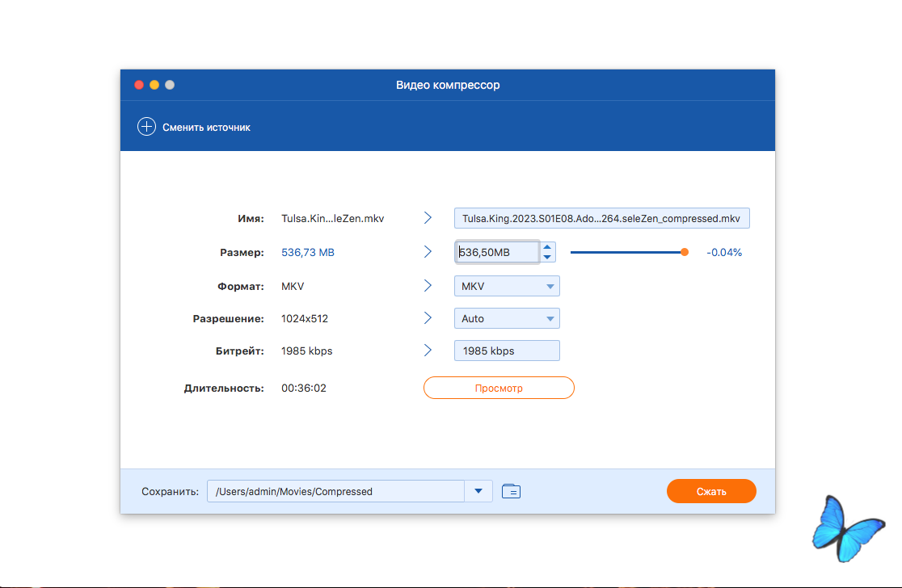Open the save path dropdown arrow

pos(478,491)
